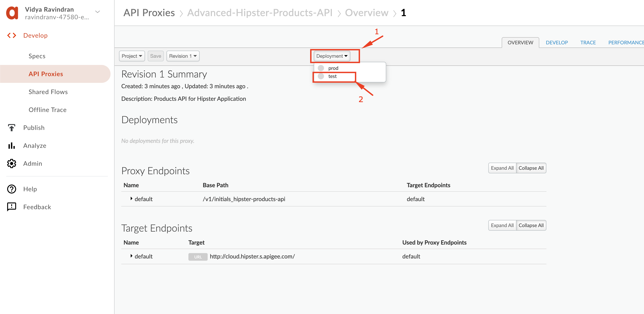Viewport: 644px width, 314px height.
Task: Toggle the test deployment environment
Action: [321, 76]
